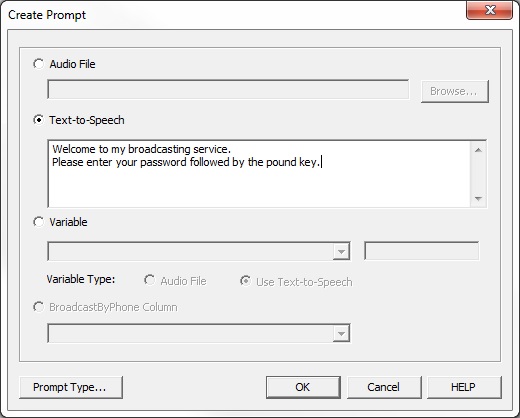Image resolution: width=520 pixels, height=418 pixels.
Task: Expand the Variable dropdown arrow
Action: pos(341,251)
